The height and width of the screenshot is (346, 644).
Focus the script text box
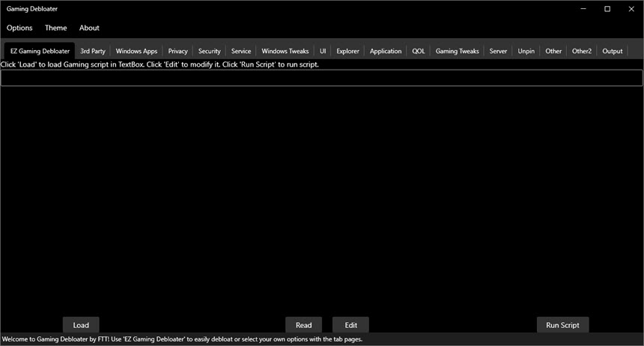(321, 78)
